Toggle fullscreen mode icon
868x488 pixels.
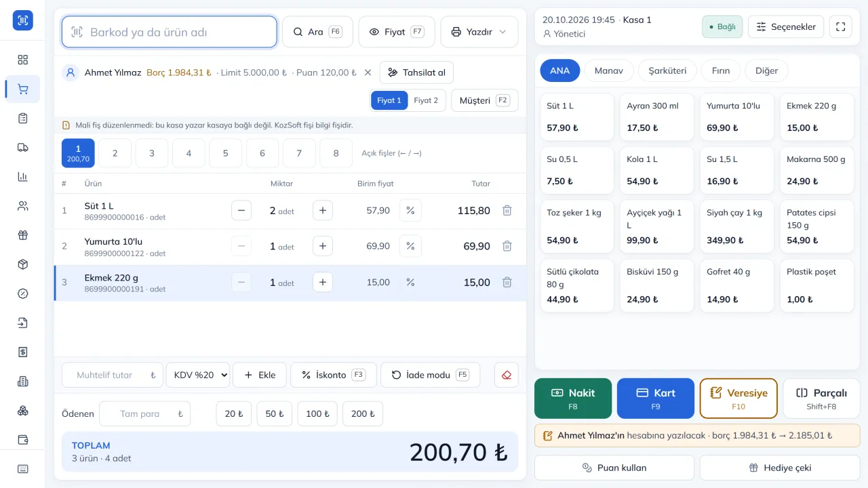pyautogui.click(x=841, y=26)
